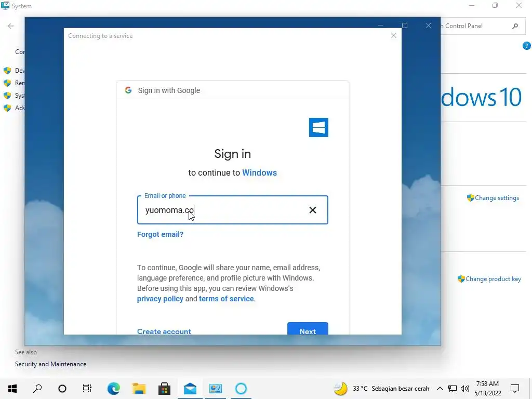
Task: Close the blue Mail window
Action: pyautogui.click(x=429, y=25)
